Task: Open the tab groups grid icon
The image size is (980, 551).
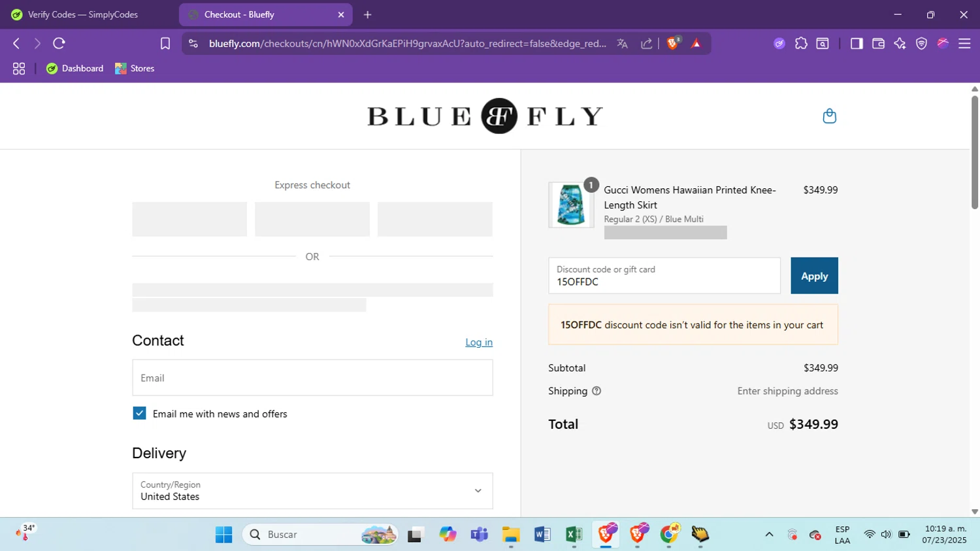Action: click(19, 69)
